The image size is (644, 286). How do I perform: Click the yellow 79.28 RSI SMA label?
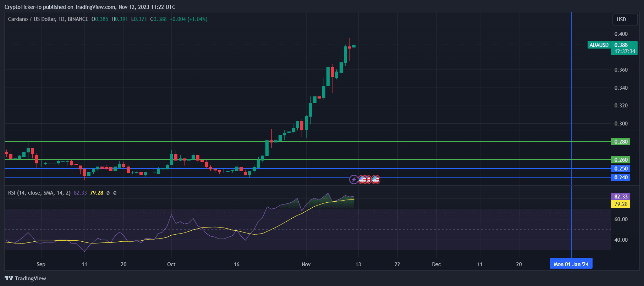coord(621,204)
